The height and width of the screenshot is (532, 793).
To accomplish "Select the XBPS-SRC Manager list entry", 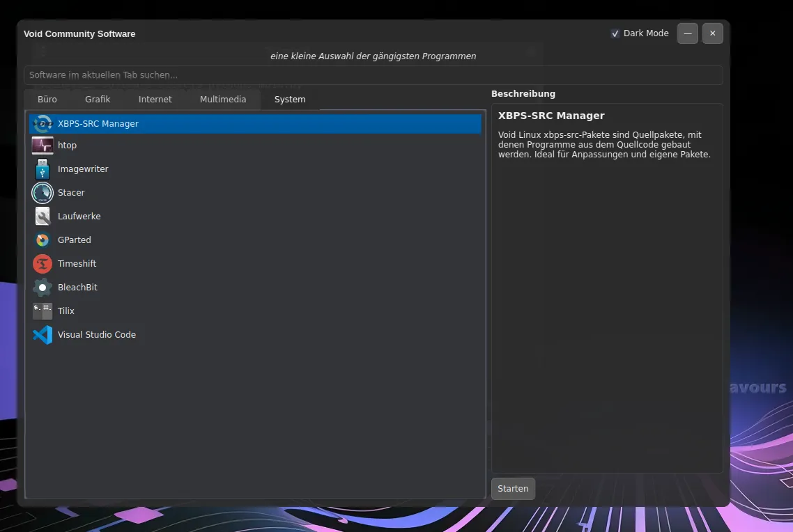I will [256, 124].
